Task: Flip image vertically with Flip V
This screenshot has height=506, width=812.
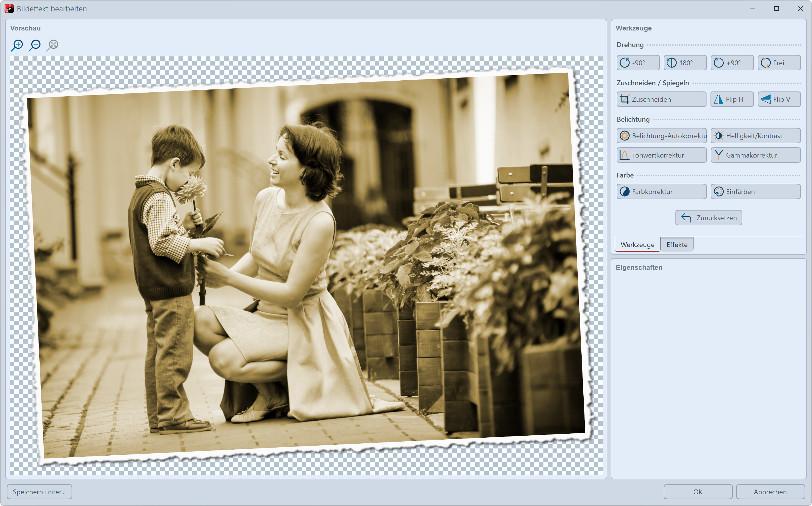Action: 779,99
